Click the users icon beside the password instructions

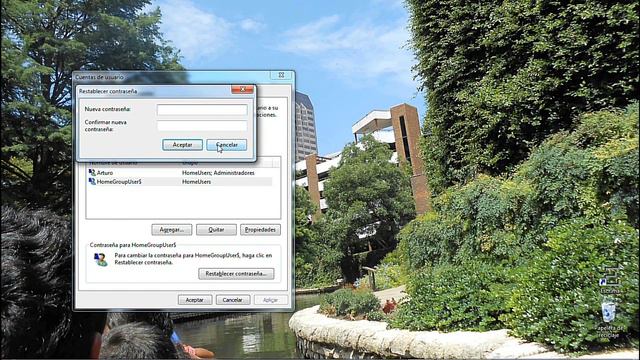[101, 260]
